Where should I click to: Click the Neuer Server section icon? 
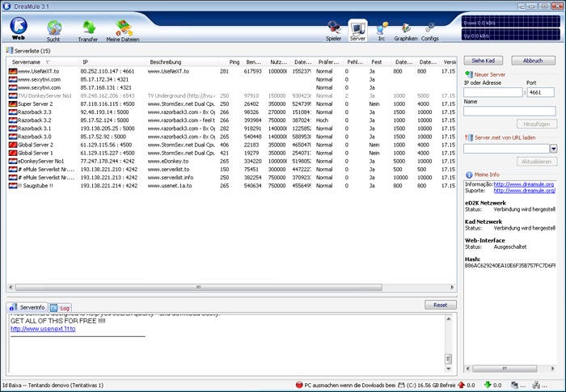click(x=469, y=74)
